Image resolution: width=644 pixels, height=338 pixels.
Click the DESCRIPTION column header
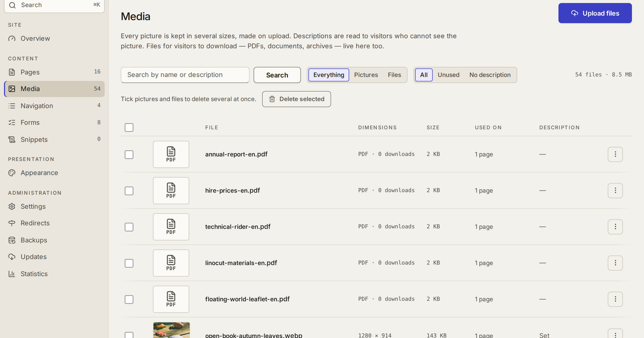click(559, 128)
